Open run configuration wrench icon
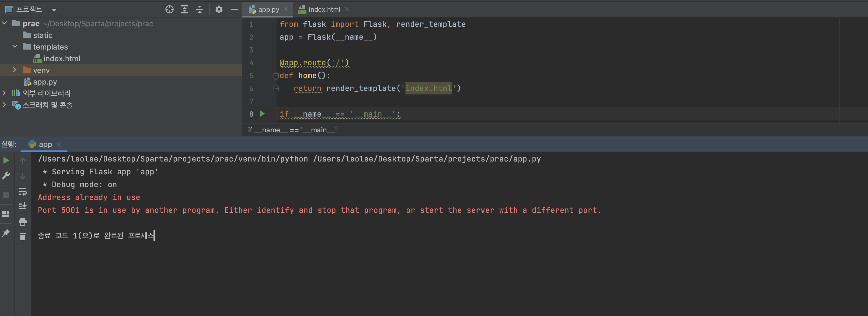The width and height of the screenshot is (868, 316). point(6,175)
